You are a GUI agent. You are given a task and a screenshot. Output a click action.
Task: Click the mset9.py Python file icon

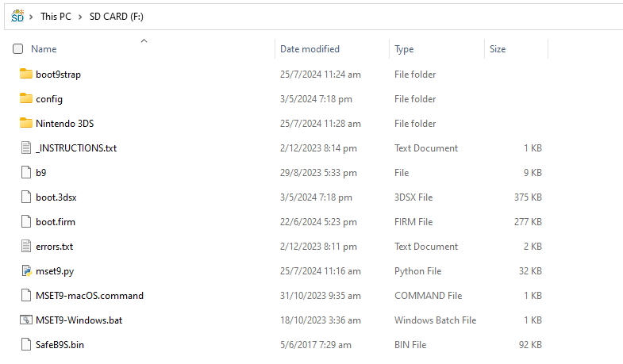(x=25, y=271)
